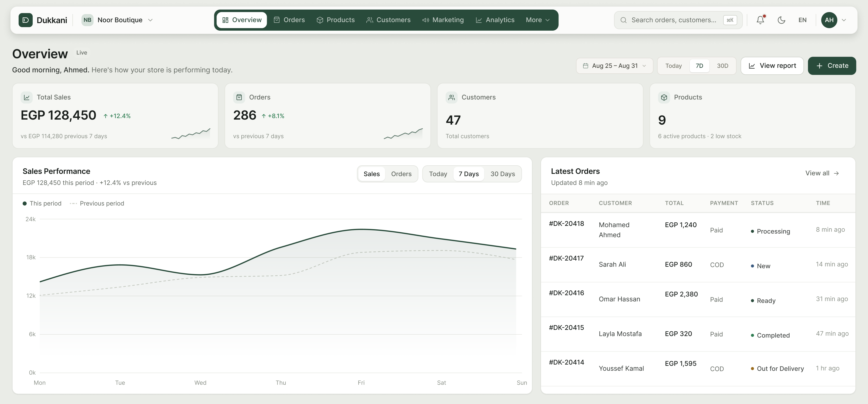Select the 30D range toggle
The image size is (868, 404).
point(722,66)
